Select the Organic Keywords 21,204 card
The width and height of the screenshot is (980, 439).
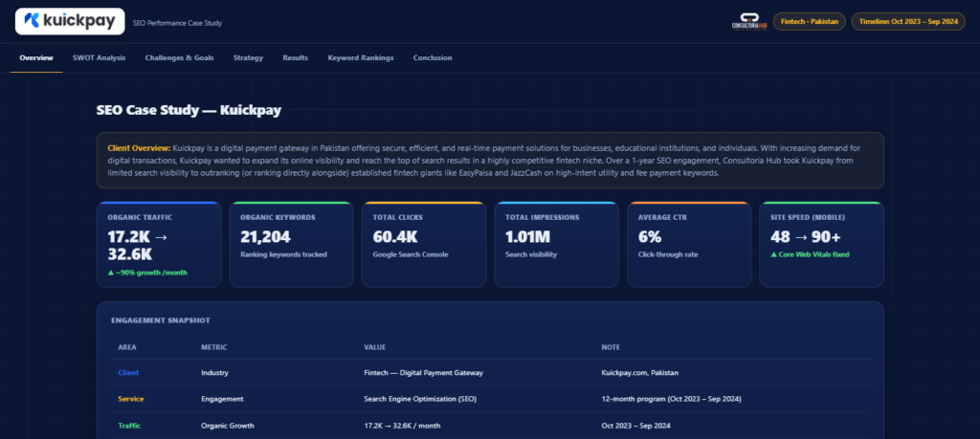coord(291,244)
